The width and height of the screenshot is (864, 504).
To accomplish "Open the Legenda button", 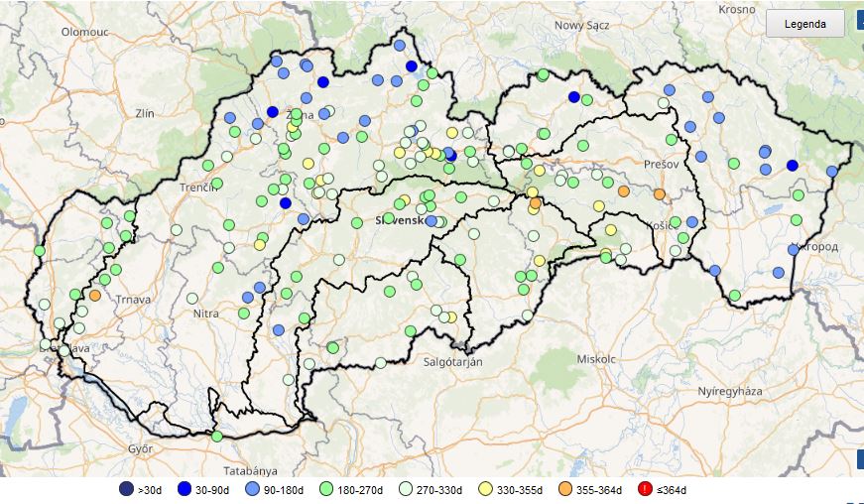I will point(804,24).
